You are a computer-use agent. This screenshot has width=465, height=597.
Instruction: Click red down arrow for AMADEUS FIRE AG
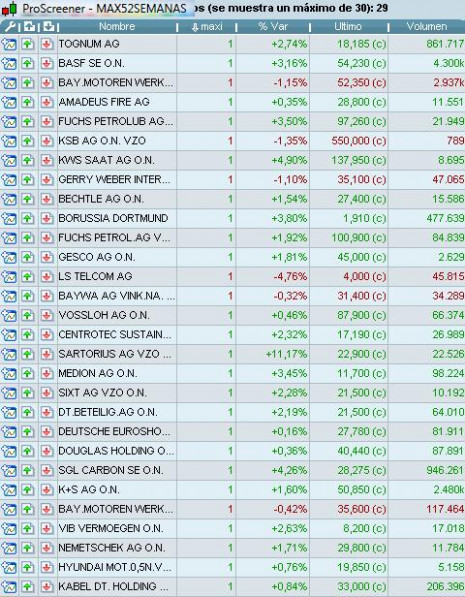point(47,102)
